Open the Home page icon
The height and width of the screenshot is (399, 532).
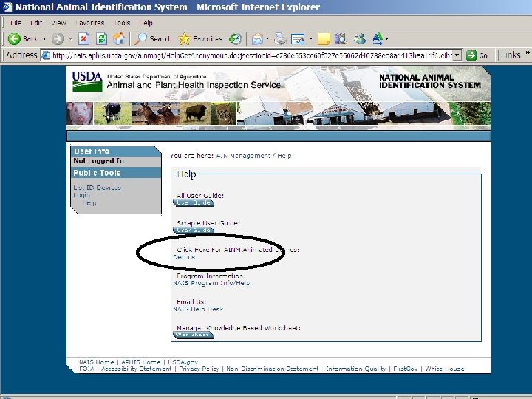click(119, 38)
